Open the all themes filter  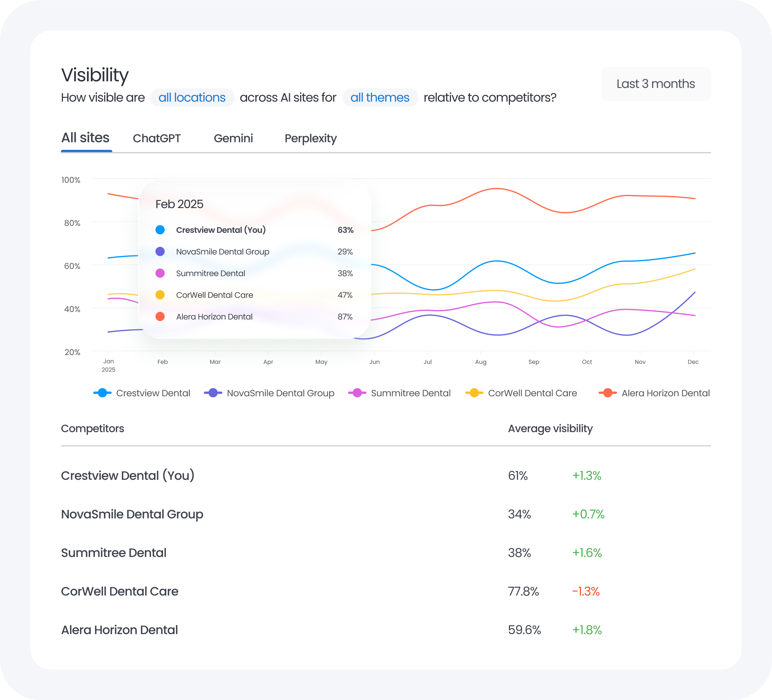coord(380,97)
